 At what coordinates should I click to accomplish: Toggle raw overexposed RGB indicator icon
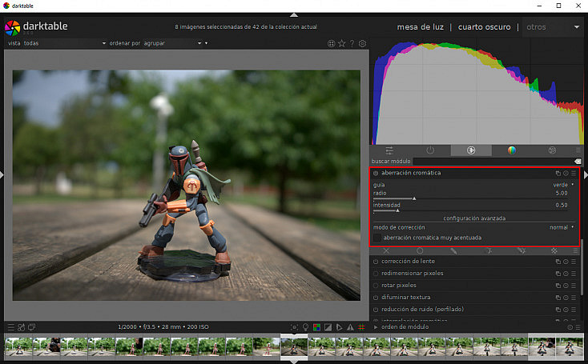[x=317, y=327]
